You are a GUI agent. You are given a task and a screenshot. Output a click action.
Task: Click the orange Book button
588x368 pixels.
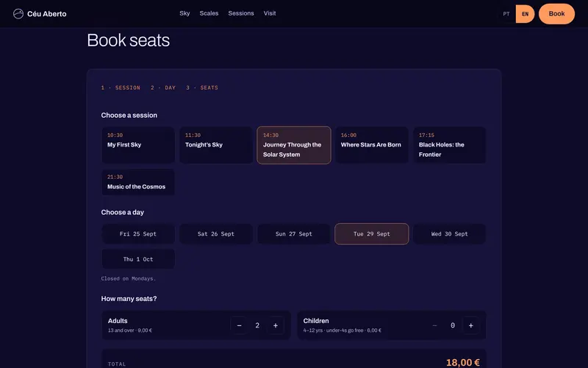pyautogui.click(x=556, y=14)
